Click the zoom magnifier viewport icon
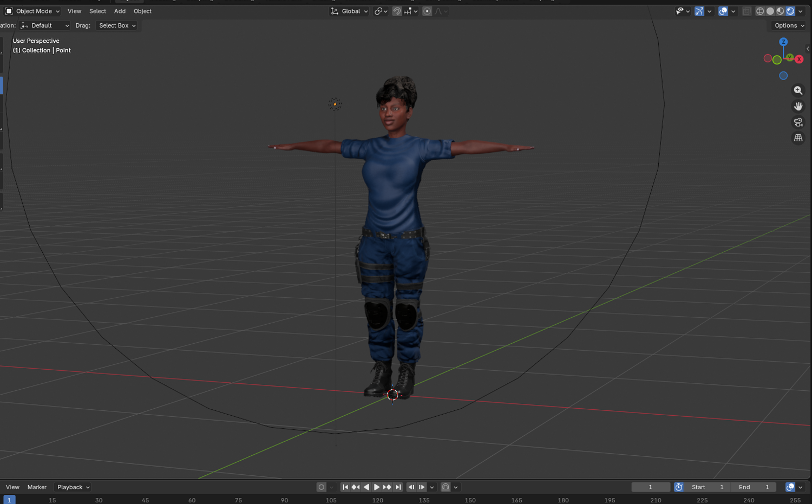 coord(798,90)
